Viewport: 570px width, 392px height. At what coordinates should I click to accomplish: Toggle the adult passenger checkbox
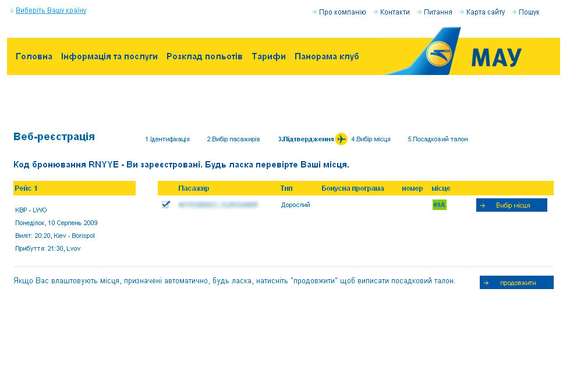[x=166, y=204]
